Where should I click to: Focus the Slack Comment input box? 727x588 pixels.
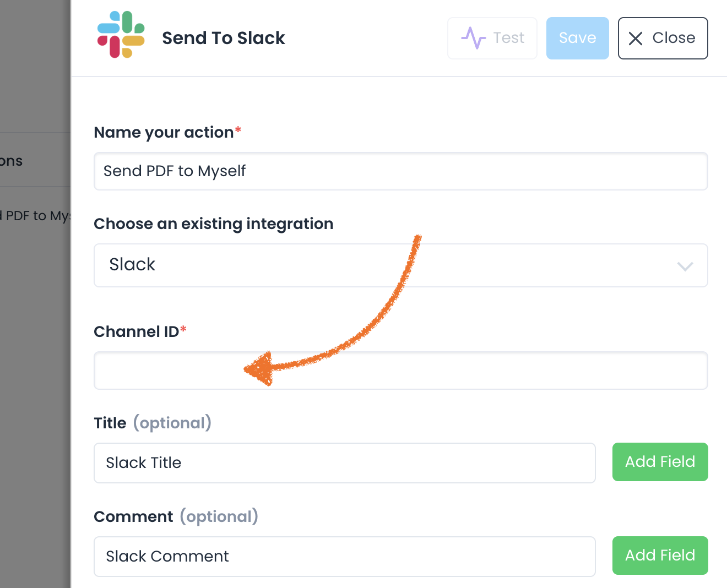[x=344, y=557]
